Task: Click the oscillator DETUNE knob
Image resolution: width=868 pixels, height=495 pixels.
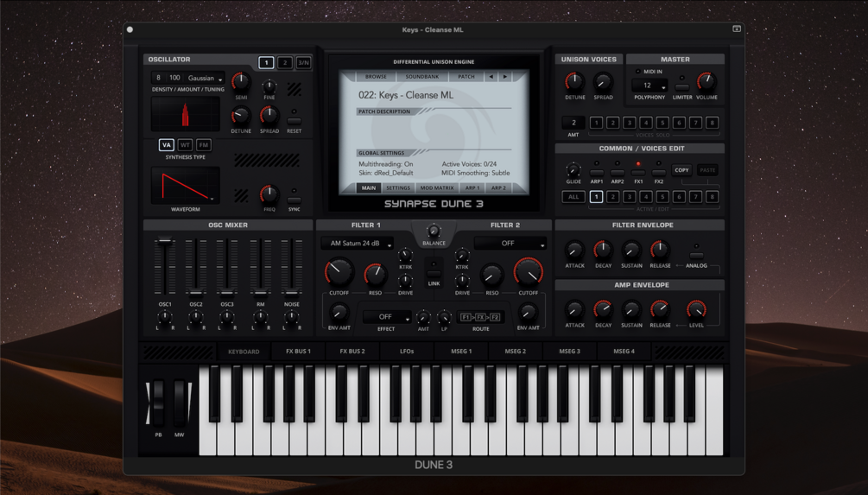Action: pos(241,116)
